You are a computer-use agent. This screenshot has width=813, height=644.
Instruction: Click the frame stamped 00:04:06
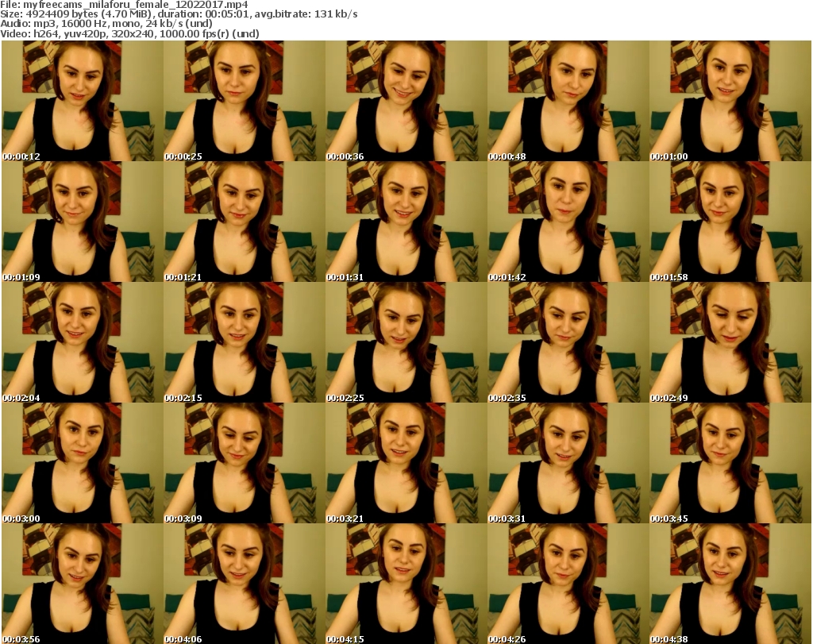click(245, 584)
